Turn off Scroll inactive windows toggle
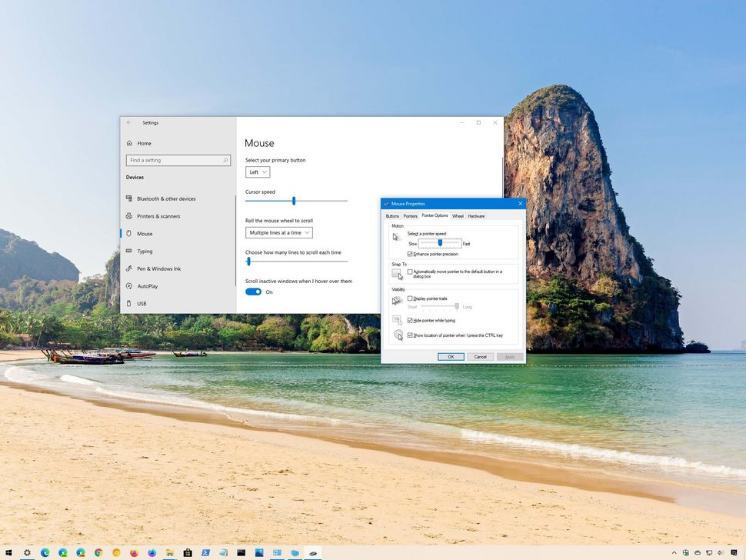Screen dimensions: 746x560 (x=254, y=292)
